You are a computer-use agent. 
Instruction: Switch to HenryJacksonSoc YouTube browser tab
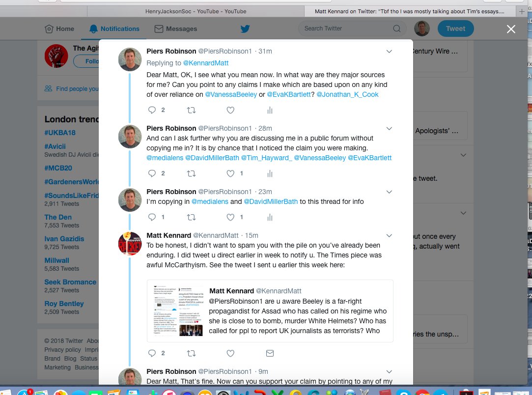click(196, 11)
